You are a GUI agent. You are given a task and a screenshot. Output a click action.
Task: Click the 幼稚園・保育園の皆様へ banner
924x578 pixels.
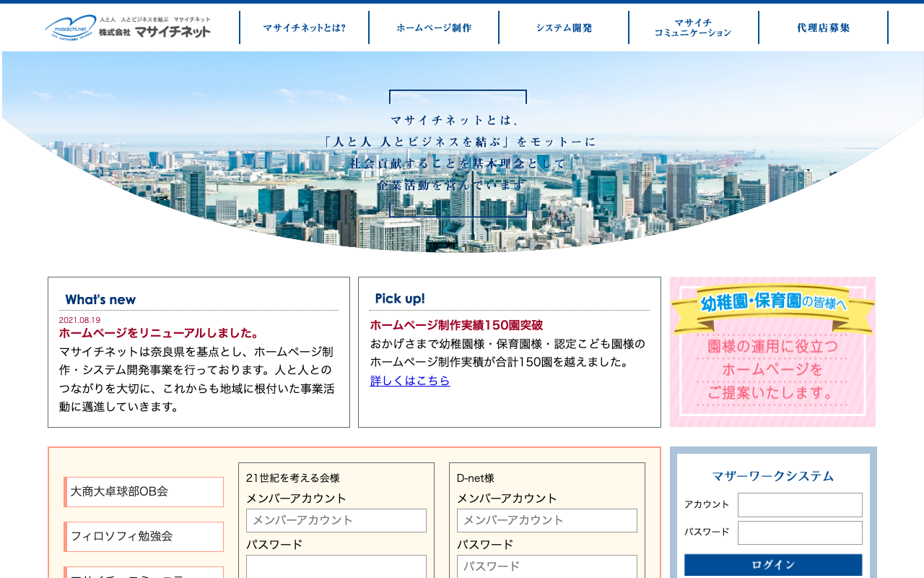[x=772, y=352]
